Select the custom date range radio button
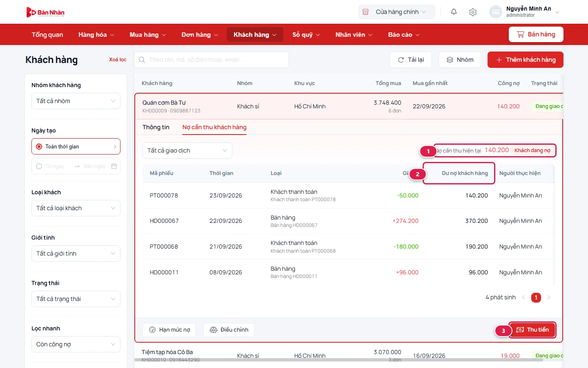 (x=39, y=166)
